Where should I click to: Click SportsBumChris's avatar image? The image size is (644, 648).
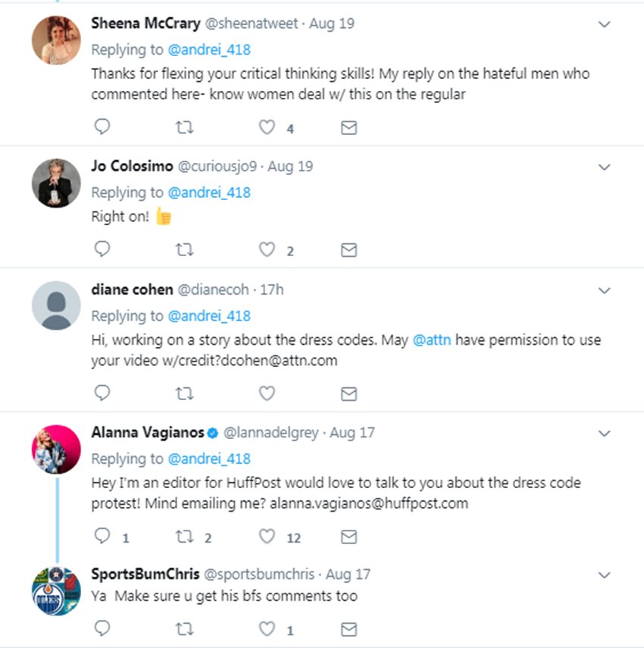tap(56, 591)
